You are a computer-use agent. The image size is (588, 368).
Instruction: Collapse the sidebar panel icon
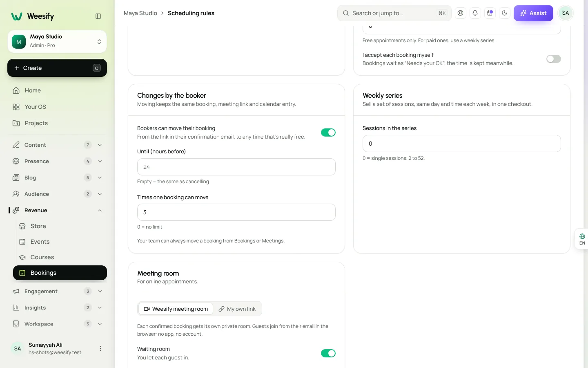[98, 16]
